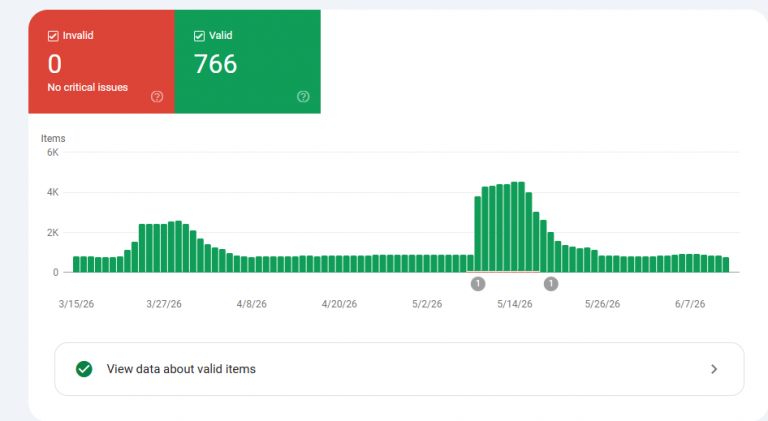This screenshot has height=421, width=768.
Task: Open help icon in green Valid tile
Action: (303, 96)
